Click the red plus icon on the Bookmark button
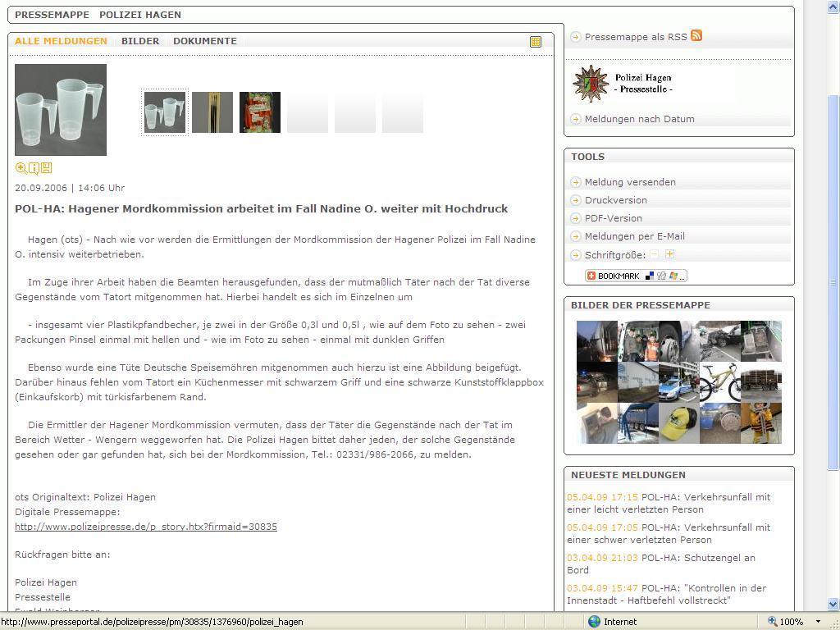Viewport: 840px width, 630px height. point(591,276)
